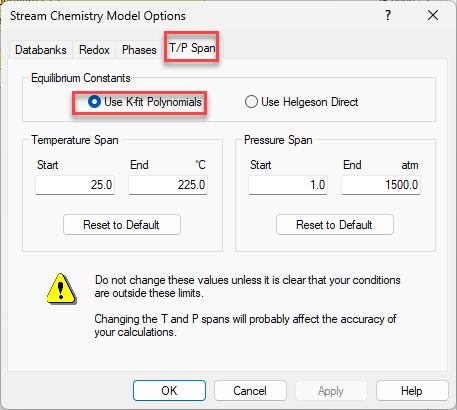
Task: Switch to the Databanks tab
Action: [41, 50]
